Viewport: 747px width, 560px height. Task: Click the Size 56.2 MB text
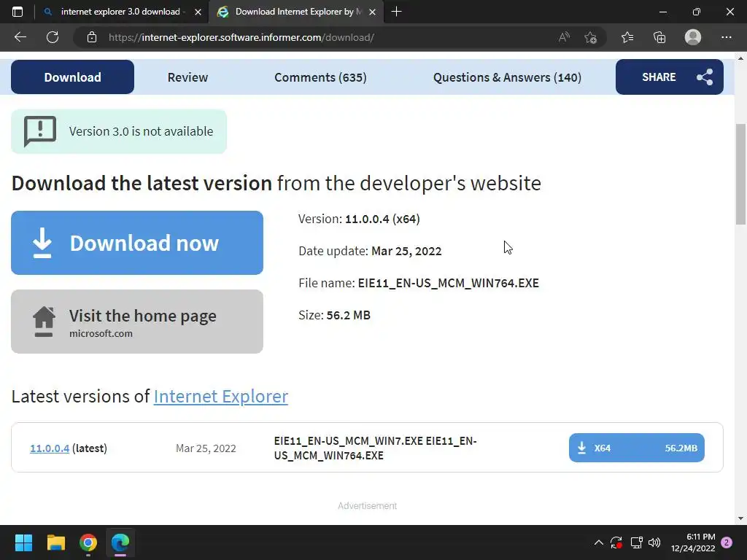(x=334, y=315)
